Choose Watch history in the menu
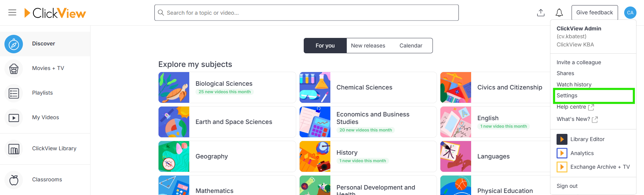This screenshot has width=644, height=195. tap(574, 85)
